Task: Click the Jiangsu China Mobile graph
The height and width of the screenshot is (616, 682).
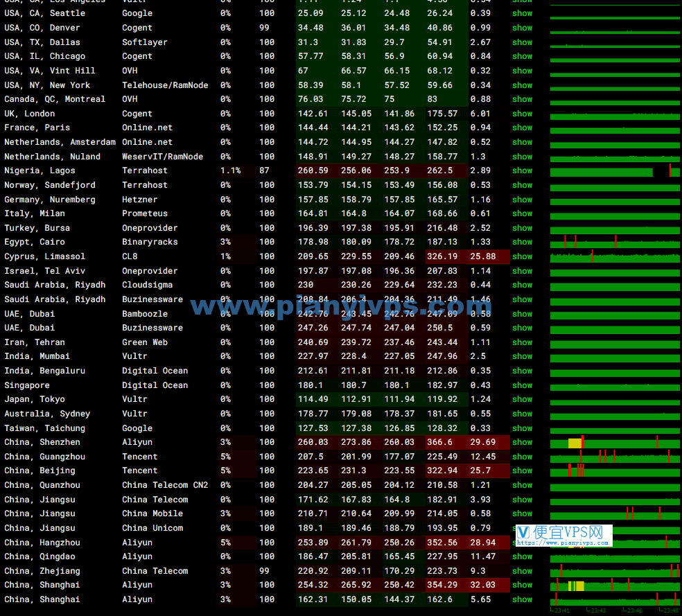Action: 615,514
